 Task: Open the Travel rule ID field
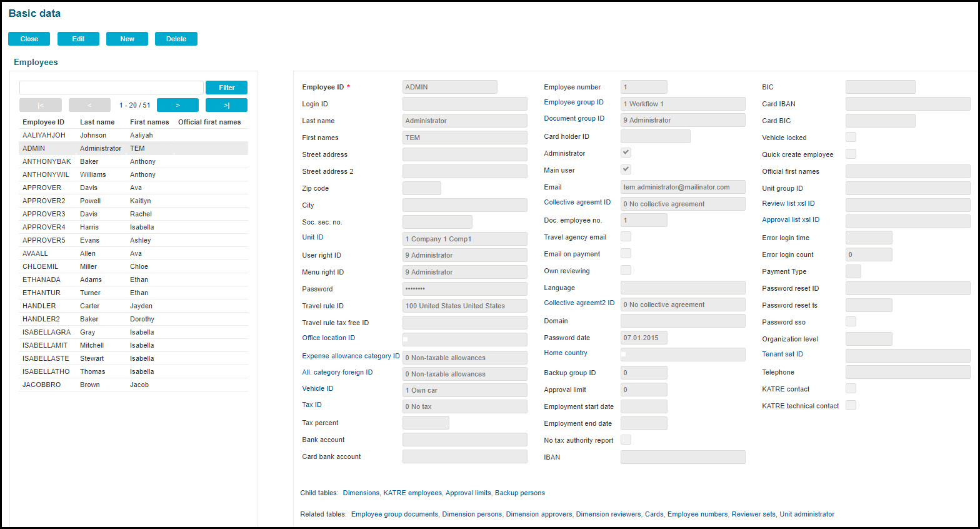[x=464, y=306]
